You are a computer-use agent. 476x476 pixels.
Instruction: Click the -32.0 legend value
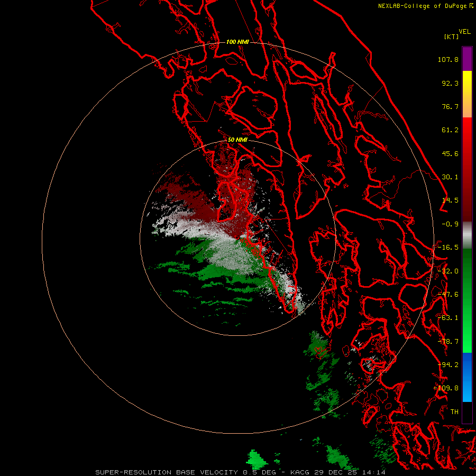[448, 271]
